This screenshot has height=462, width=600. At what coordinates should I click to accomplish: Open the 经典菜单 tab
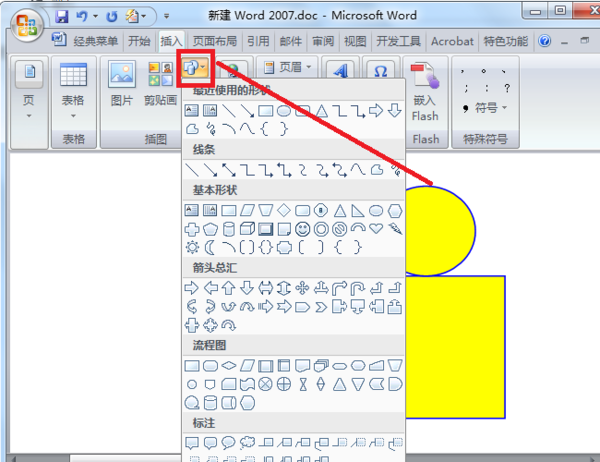pos(95,41)
